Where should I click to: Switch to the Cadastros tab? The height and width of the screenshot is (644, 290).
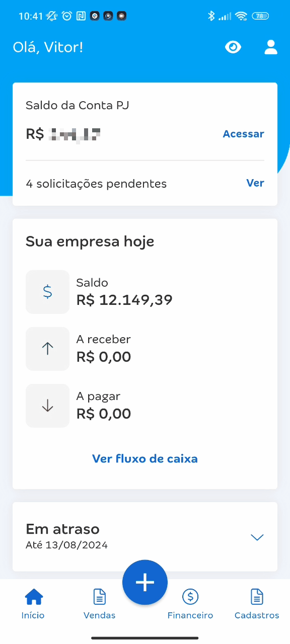(x=257, y=604)
